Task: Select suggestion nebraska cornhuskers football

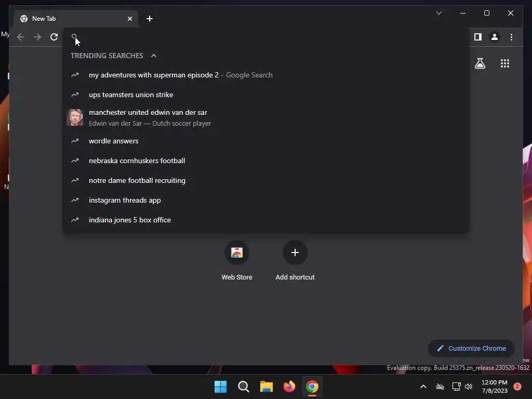Action: 266,161
